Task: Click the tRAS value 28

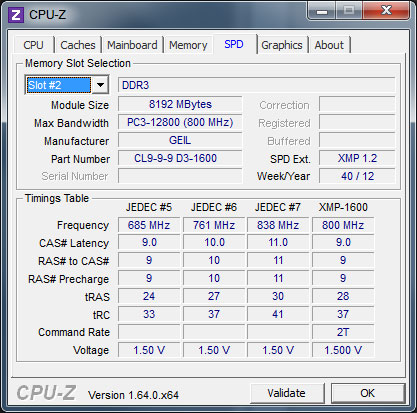Action: [343, 296]
